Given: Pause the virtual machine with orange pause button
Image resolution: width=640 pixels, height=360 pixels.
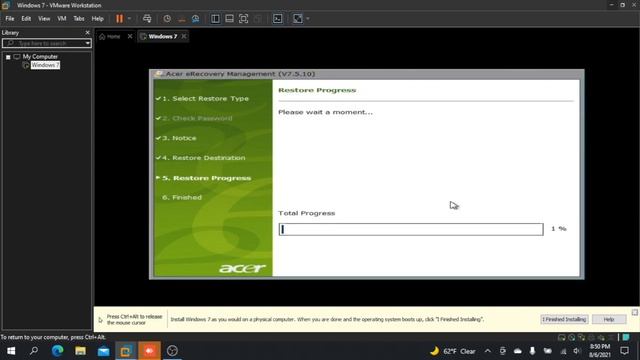Looking at the screenshot, I should [x=119, y=18].
